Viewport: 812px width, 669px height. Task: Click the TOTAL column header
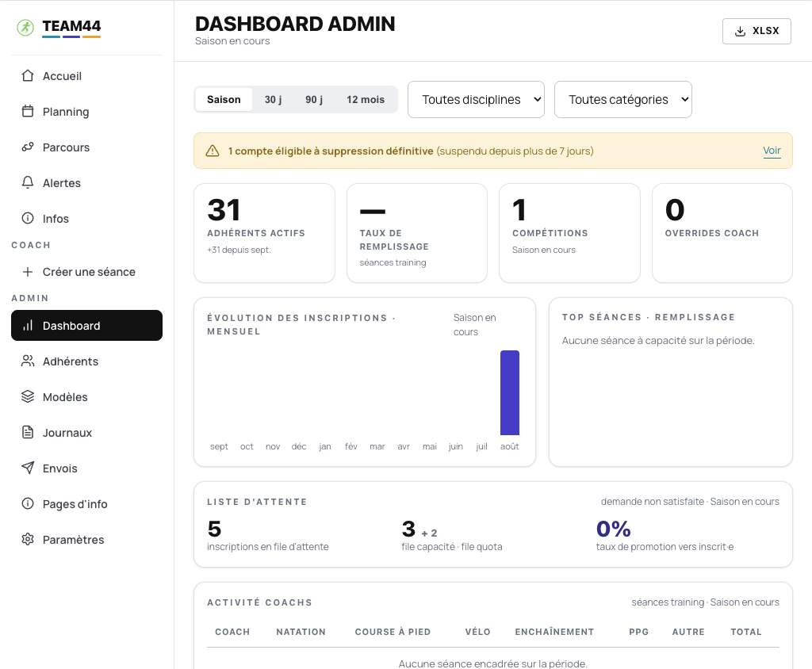745,632
